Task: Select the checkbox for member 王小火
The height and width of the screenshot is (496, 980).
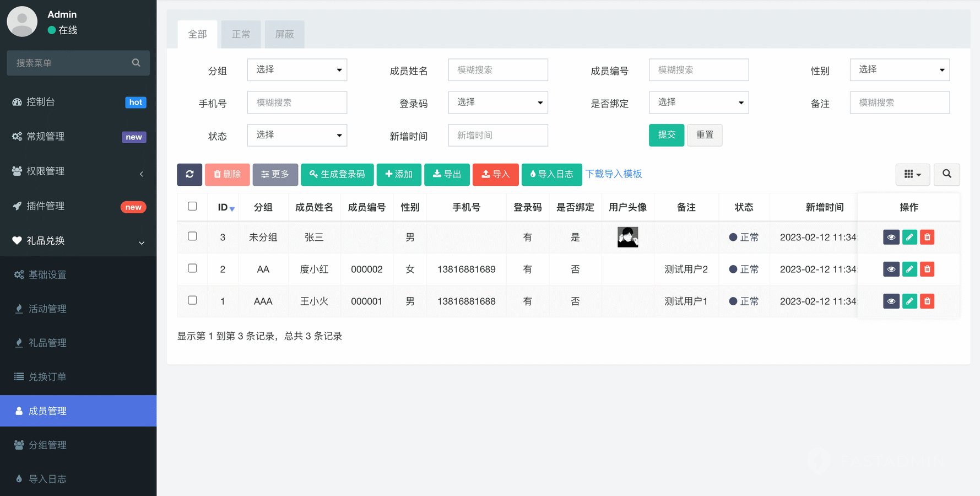Action: tap(192, 300)
